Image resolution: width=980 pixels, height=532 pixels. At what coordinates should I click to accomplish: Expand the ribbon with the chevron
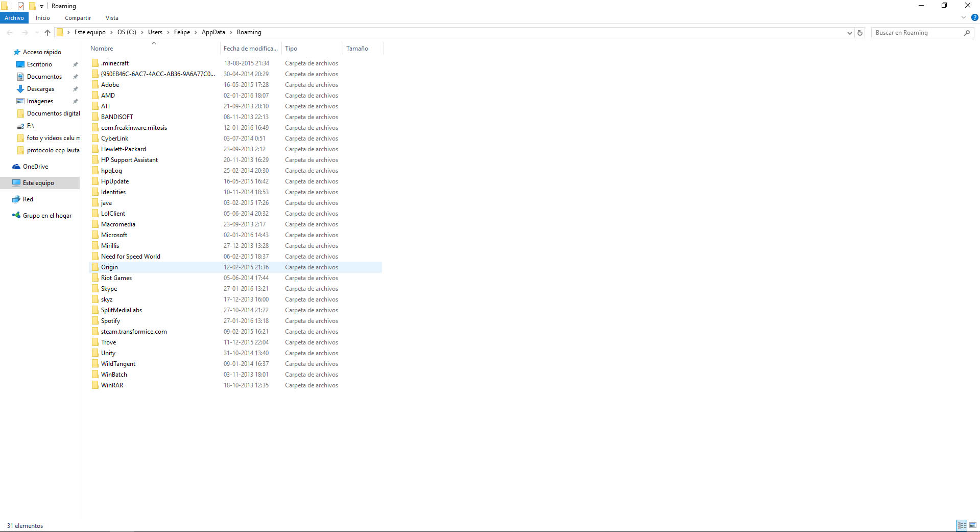pos(964,17)
